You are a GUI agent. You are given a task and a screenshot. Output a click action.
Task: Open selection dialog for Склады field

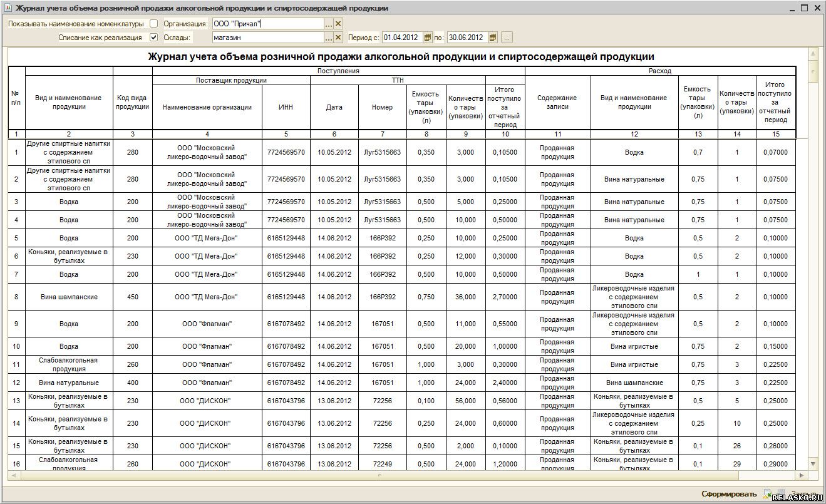click(x=329, y=38)
